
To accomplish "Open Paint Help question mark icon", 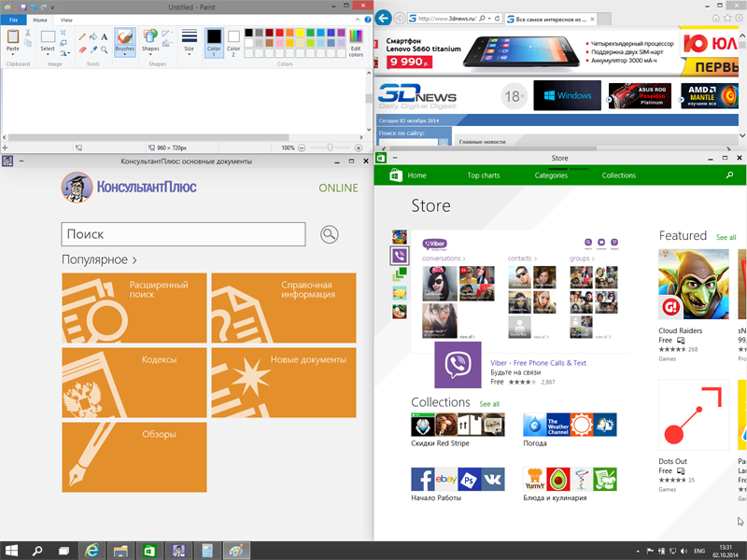I will [x=367, y=20].
